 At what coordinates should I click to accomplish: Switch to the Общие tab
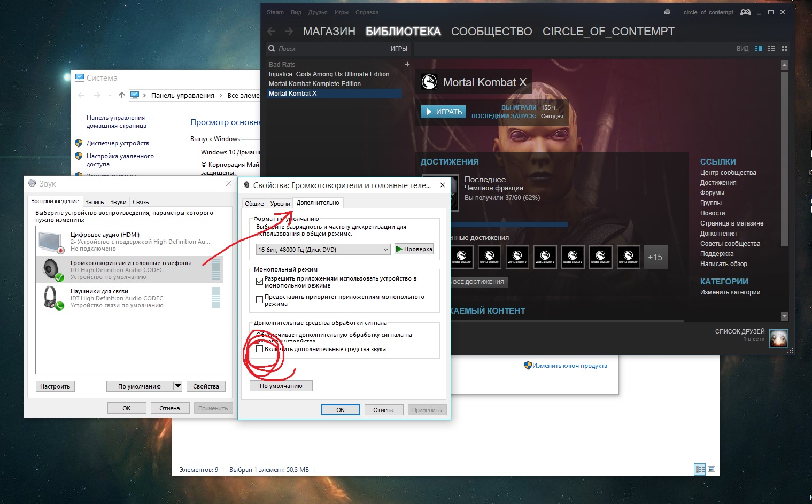[x=254, y=204]
